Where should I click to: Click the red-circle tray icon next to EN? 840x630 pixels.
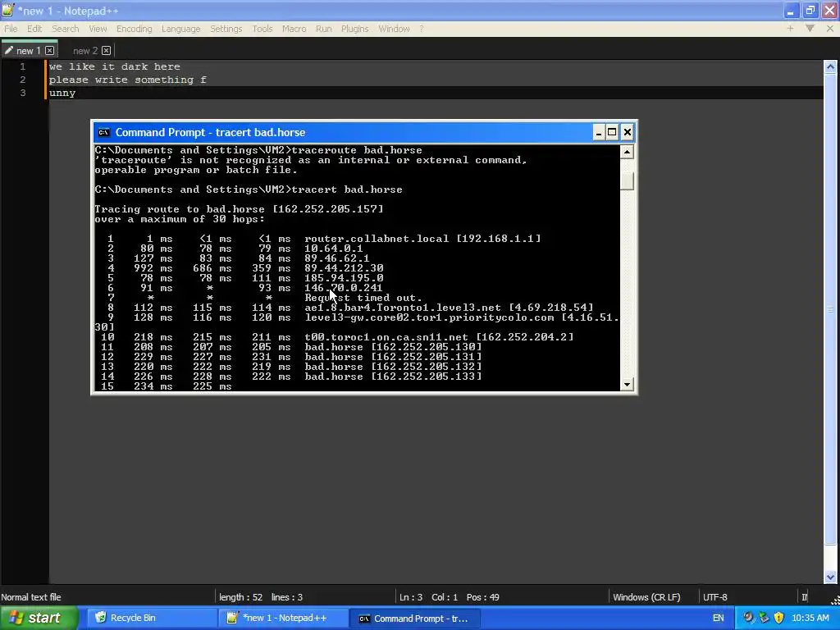point(748,618)
